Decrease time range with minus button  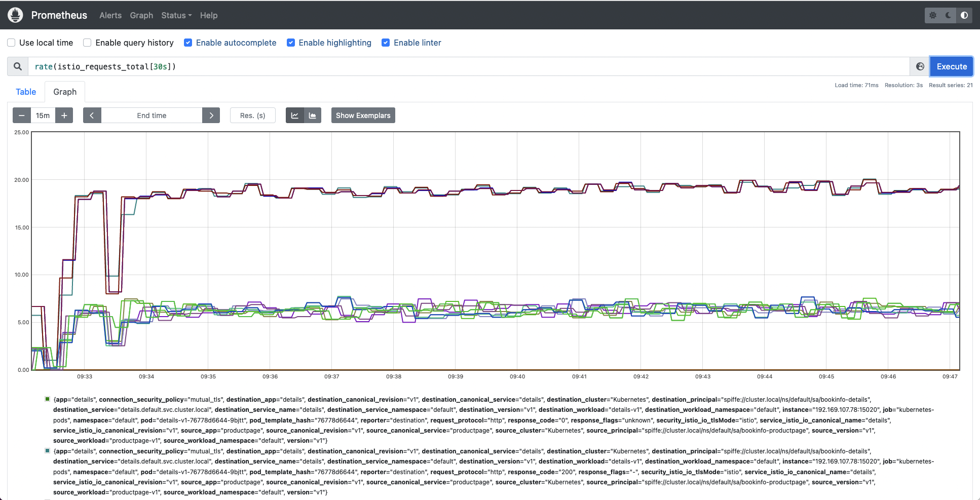pyautogui.click(x=22, y=116)
